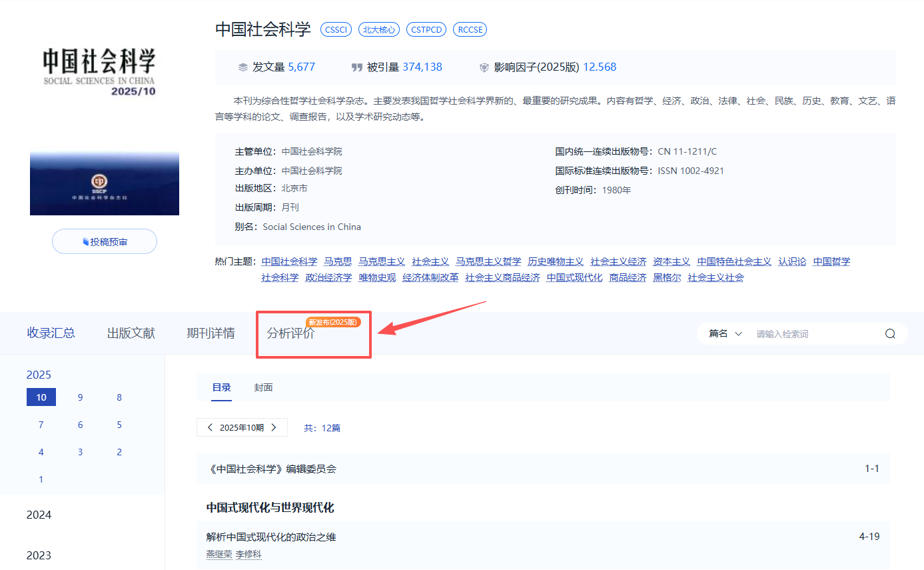Click the search magnifier icon

[x=890, y=333]
